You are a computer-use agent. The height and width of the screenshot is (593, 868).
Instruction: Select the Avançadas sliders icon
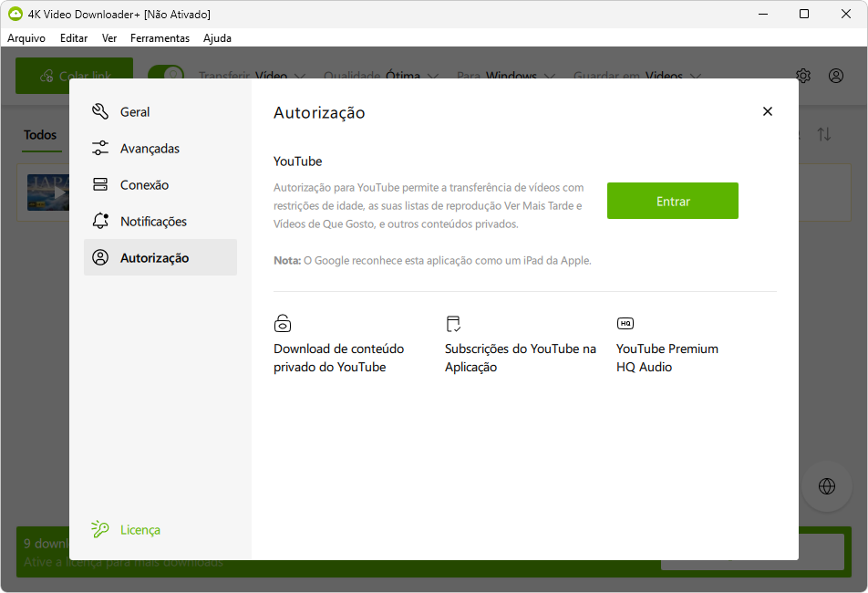click(100, 148)
